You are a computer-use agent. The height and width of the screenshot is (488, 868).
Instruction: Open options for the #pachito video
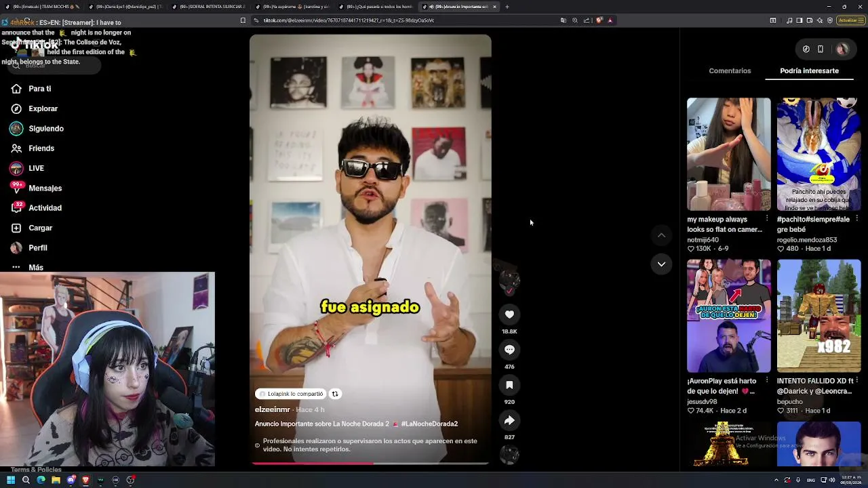pos(857,219)
